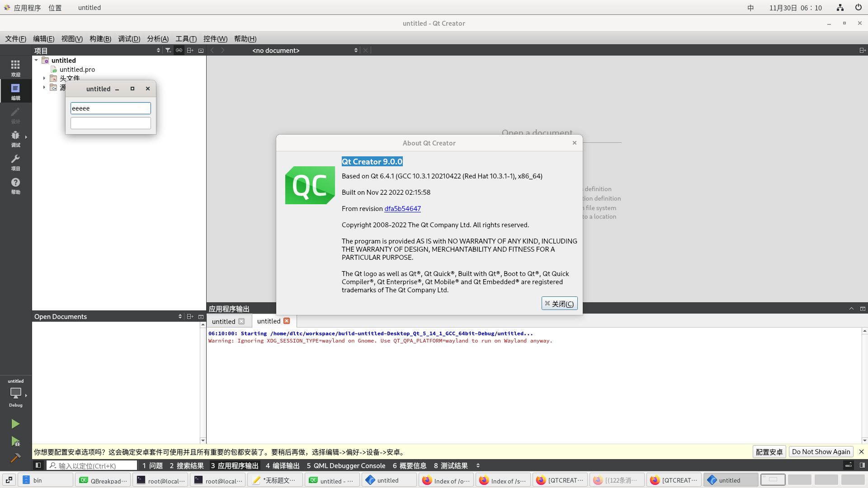Open the Design (设计) mode
The height and width of the screenshot is (488, 868).
[x=15, y=115]
